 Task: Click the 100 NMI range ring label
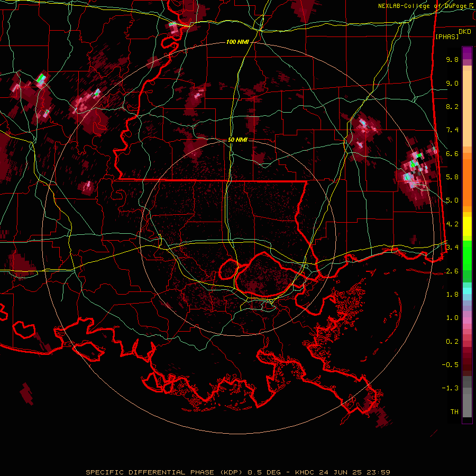tap(237, 42)
